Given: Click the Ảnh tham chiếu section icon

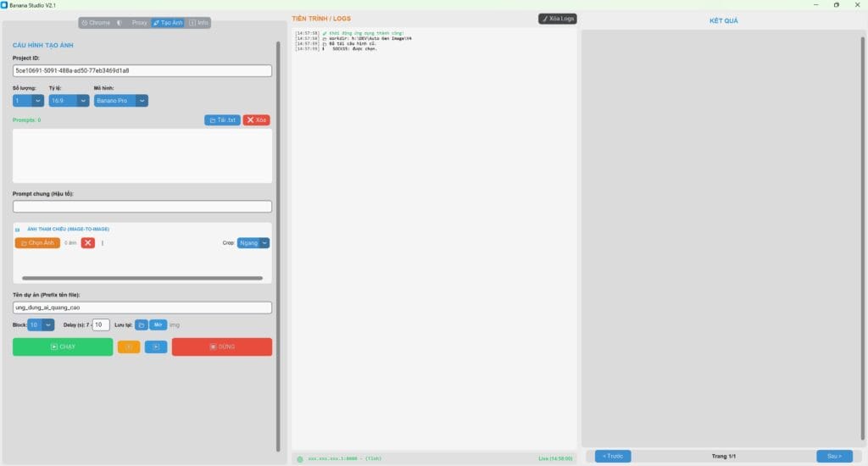Looking at the screenshot, I should tap(17, 229).
